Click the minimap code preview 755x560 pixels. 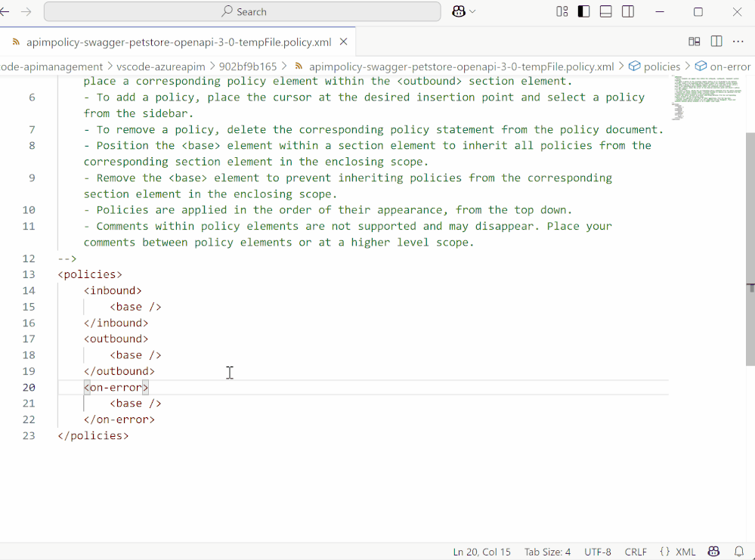coord(707,97)
